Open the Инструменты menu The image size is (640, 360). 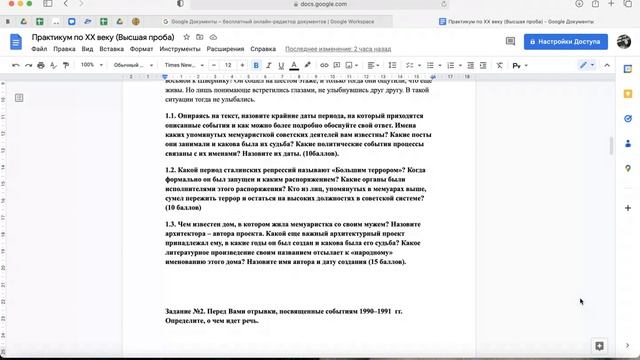(x=180, y=49)
